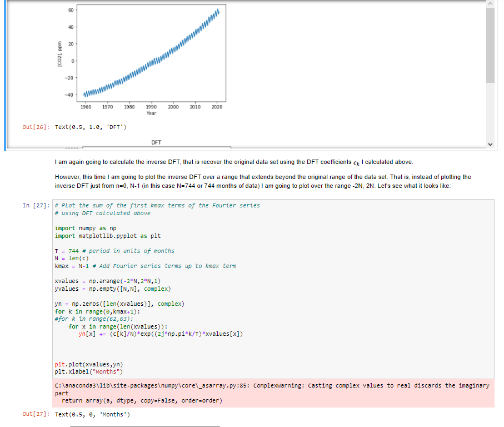Image resolution: width=504 pixels, height=427 pixels.
Task: Click the partial figure below Out[27]
Action: click(144, 425)
